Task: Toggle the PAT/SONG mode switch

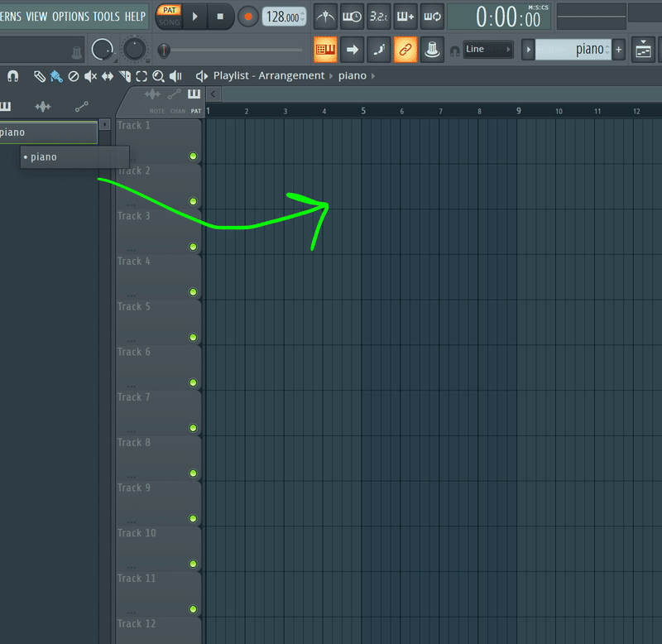Action: (x=170, y=16)
